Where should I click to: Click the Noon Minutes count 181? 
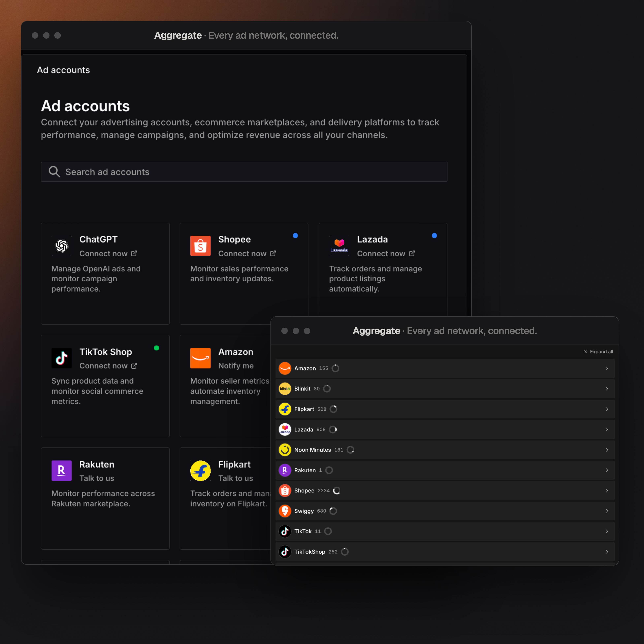pyautogui.click(x=339, y=450)
